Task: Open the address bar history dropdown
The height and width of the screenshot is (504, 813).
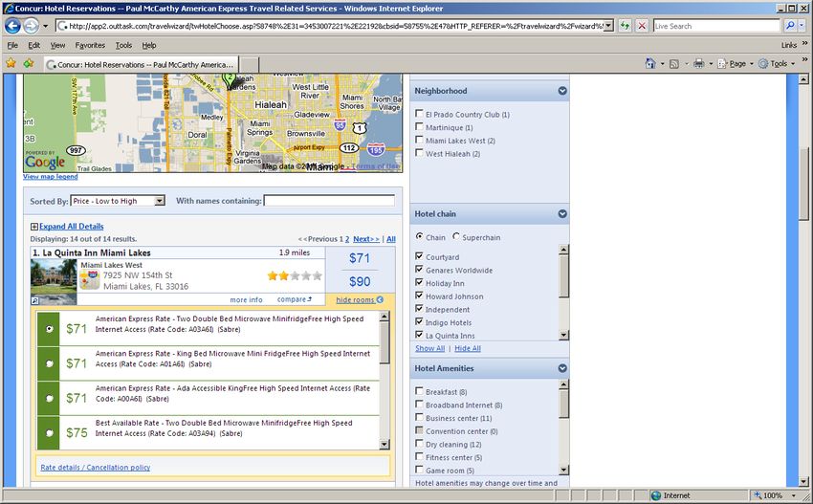Action: [x=608, y=26]
